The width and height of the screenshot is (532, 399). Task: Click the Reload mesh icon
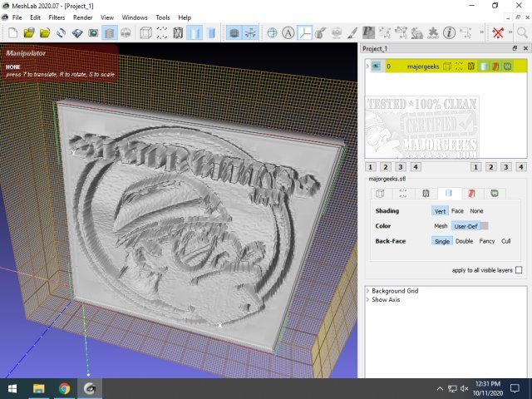(61, 33)
